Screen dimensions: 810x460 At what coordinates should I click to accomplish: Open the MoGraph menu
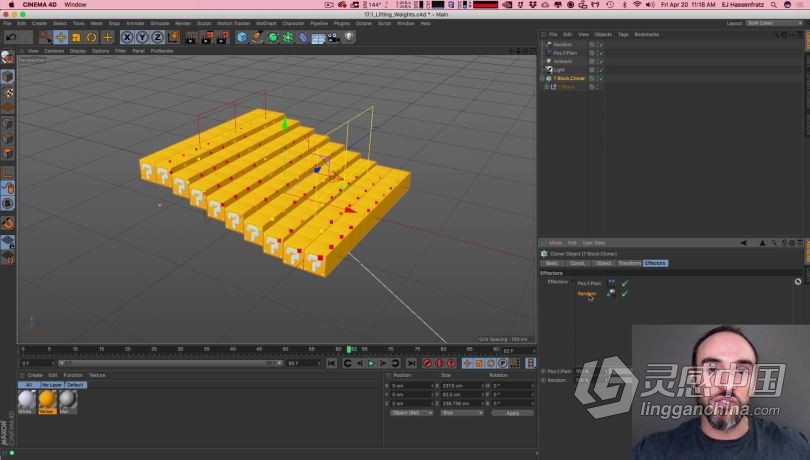(266, 23)
